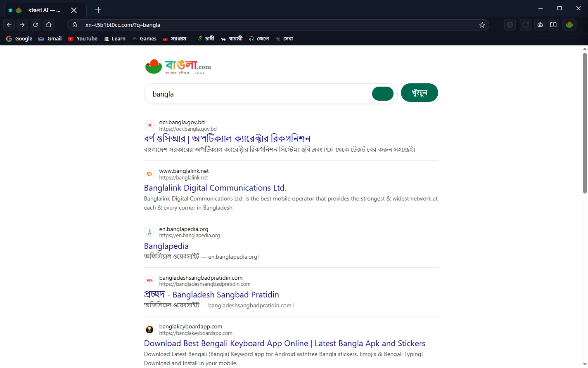Click the https://en.banglapedia.org URL text
Screen dimensions: 588x368
click(190, 236)
